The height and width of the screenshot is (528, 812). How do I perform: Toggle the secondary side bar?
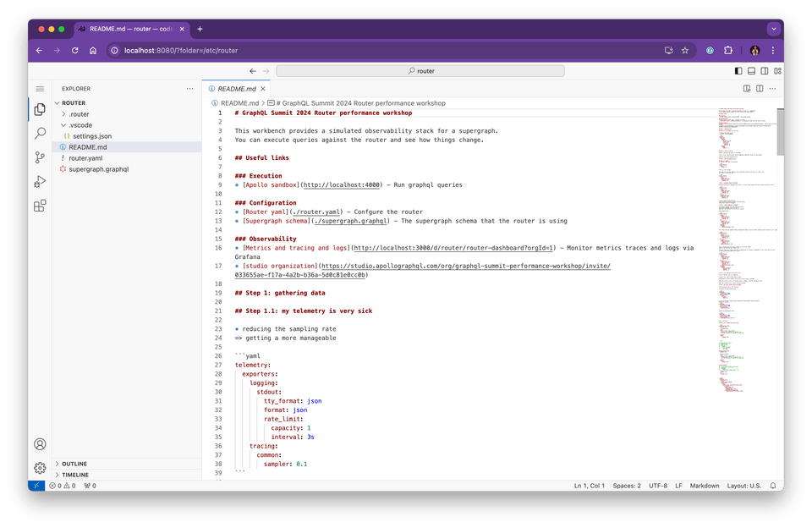click(765, 71)
